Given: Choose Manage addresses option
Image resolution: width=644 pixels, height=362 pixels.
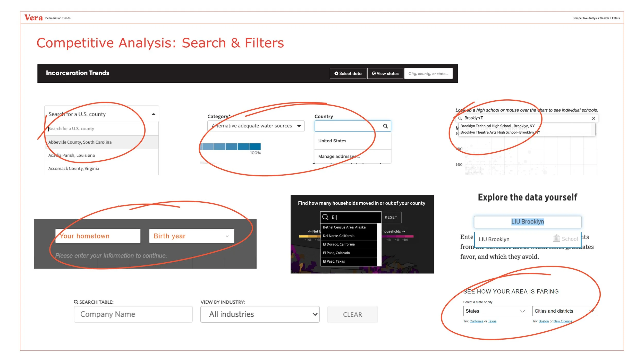Looking at the screenshot, I should click(339, 156).
